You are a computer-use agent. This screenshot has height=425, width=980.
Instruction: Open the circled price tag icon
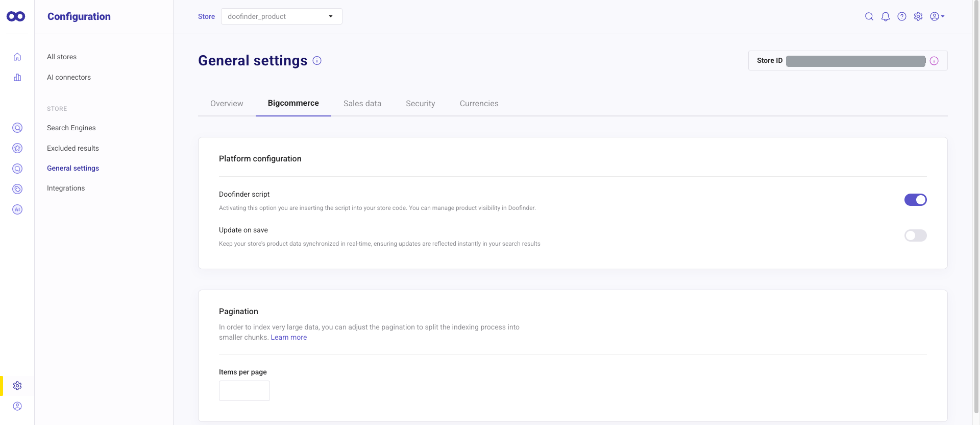coord(17,189)
